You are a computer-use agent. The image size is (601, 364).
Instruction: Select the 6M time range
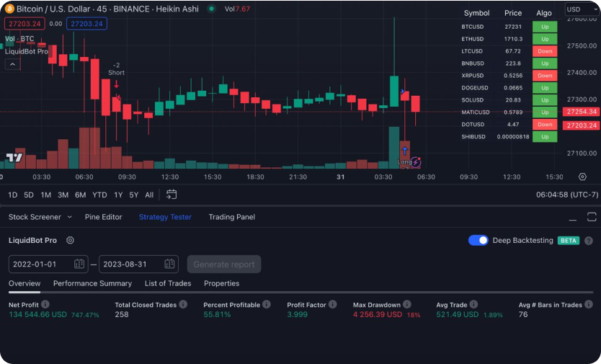click(x=80, y=195)
